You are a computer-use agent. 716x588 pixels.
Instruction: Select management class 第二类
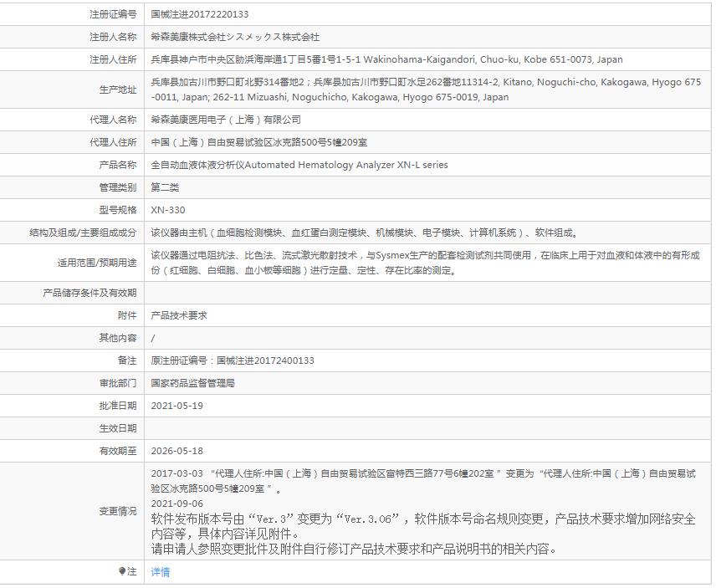point(165,187)
